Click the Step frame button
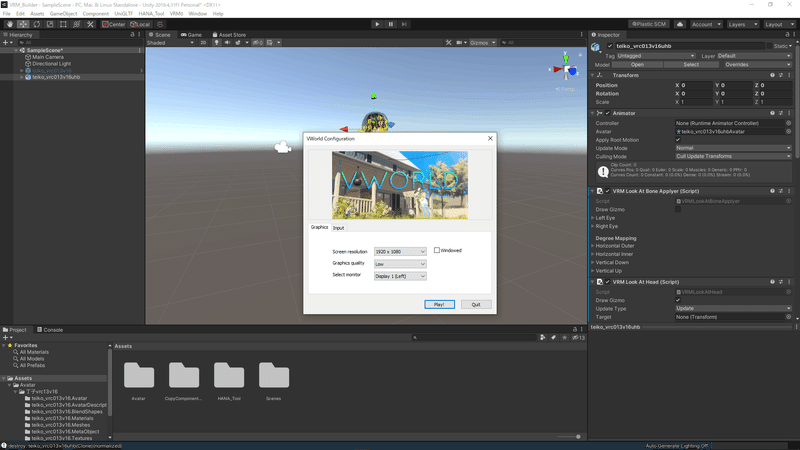 pos(404,24)
